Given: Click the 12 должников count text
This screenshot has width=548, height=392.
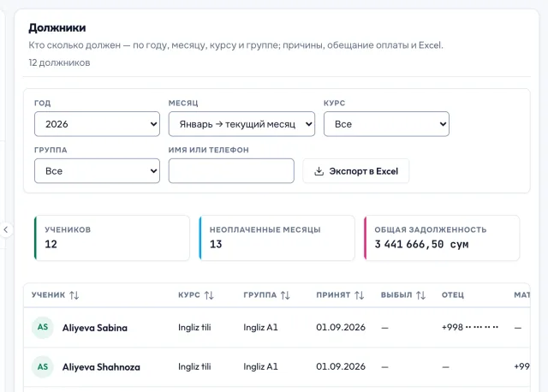Looking at the screenshot, I should [x=59, y=62].
